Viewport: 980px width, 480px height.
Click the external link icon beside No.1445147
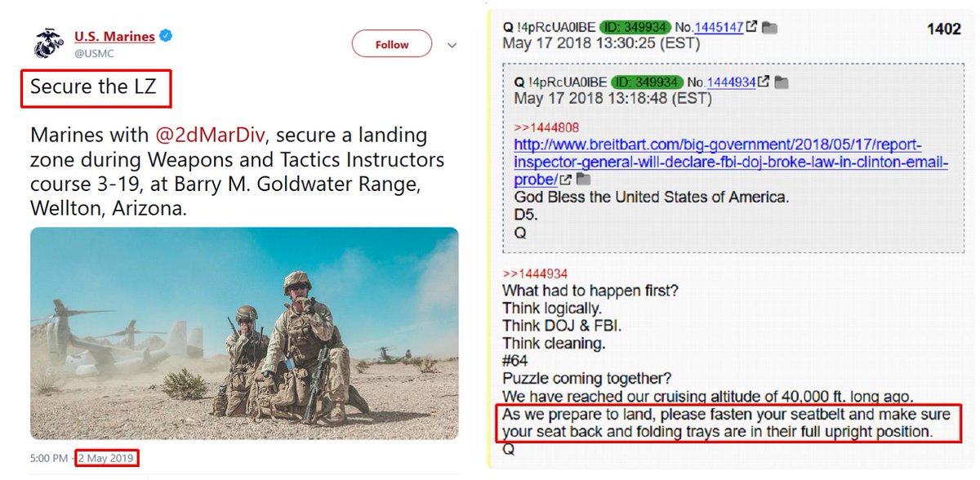point(751,28)
